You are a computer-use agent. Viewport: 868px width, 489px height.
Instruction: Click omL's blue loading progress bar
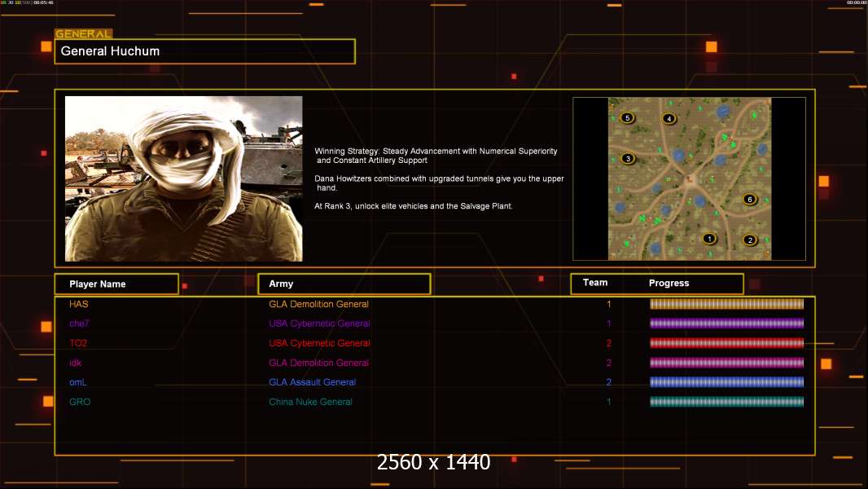(x=727, y=382)
